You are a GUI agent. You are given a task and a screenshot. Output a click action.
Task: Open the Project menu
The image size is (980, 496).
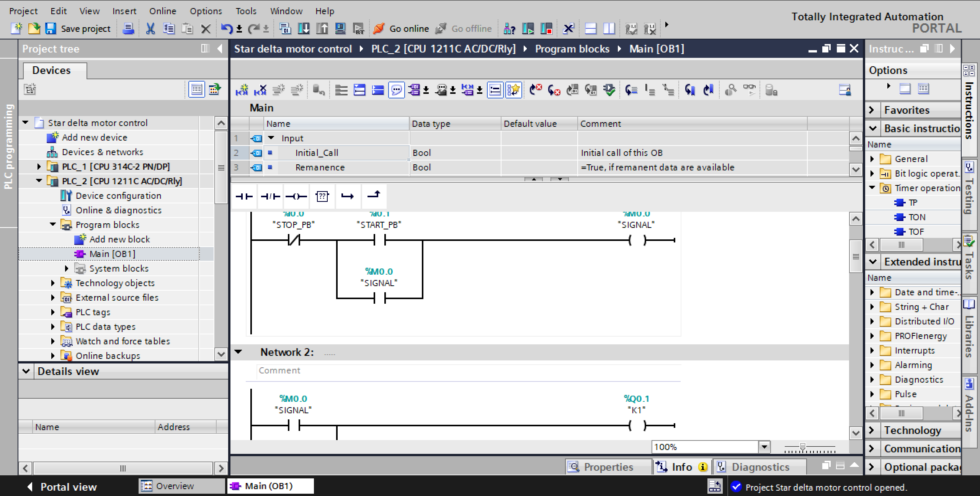coord(23,11)
